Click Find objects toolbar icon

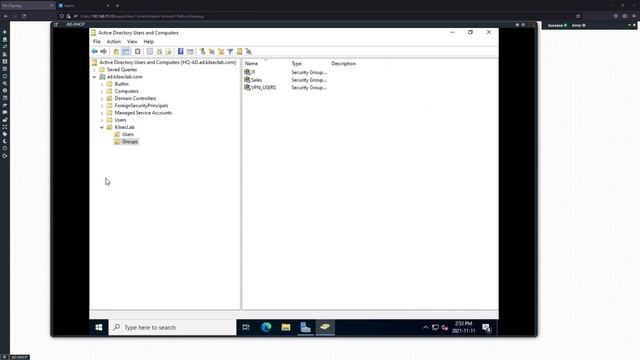point(240,51)
